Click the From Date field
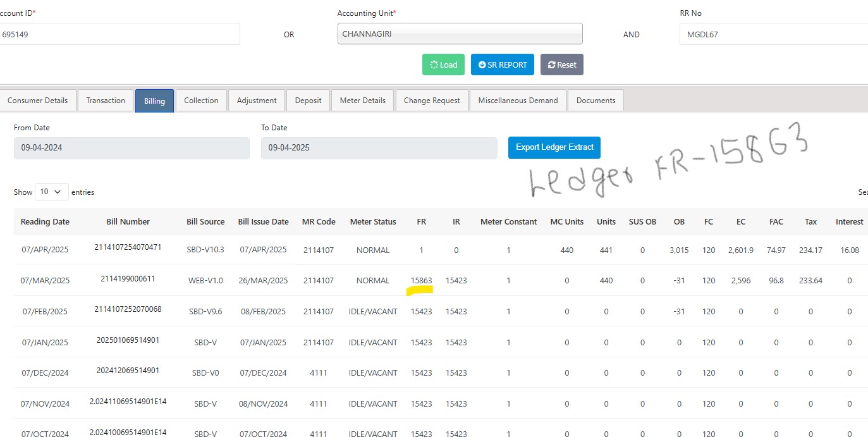 tap(131, 148)
